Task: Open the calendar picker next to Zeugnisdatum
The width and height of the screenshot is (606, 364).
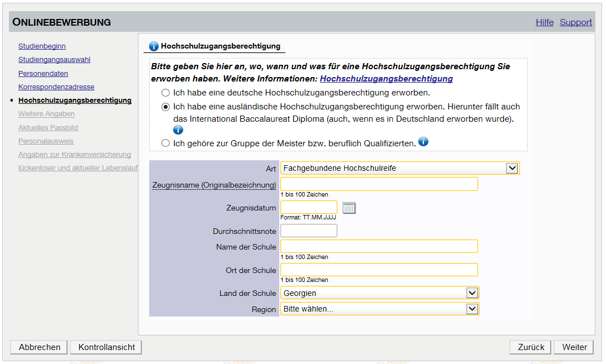Action: [349, 208]
